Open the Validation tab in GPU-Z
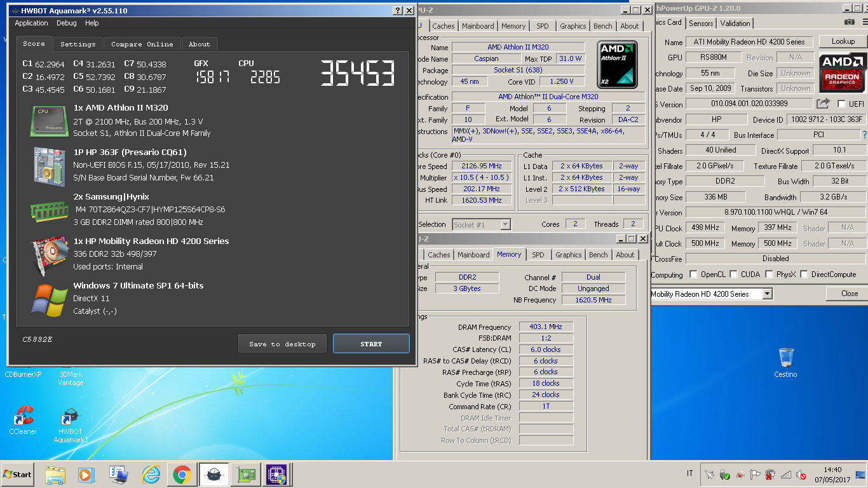Screen dimensions: 868x488 coord(735,24)
